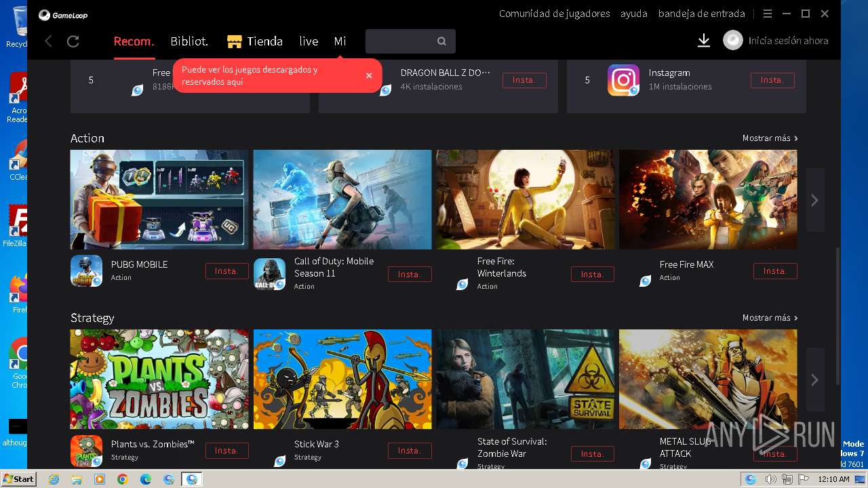The height and width of the screenshot is (488, 868).
Task: Open the live tab
Action: 309,41
